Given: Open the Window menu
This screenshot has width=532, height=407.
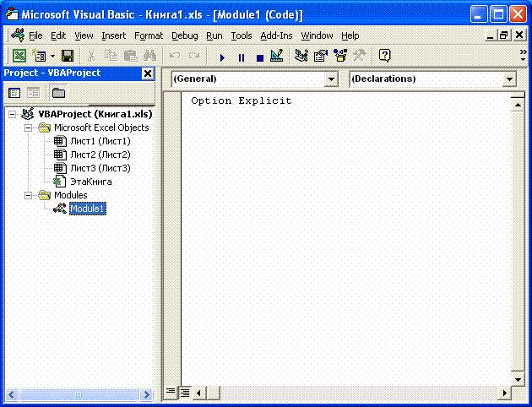Looking at the screenshot, I should tap(317, 35).
